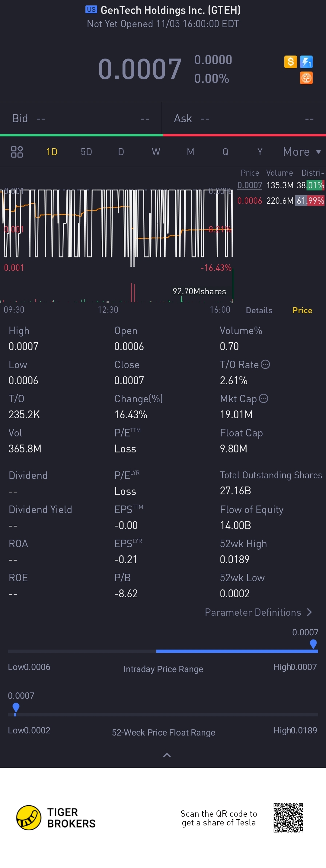Viewport: 326px width, 868px height.
Task: Show the weekly W chart
Action: (156, 152)
